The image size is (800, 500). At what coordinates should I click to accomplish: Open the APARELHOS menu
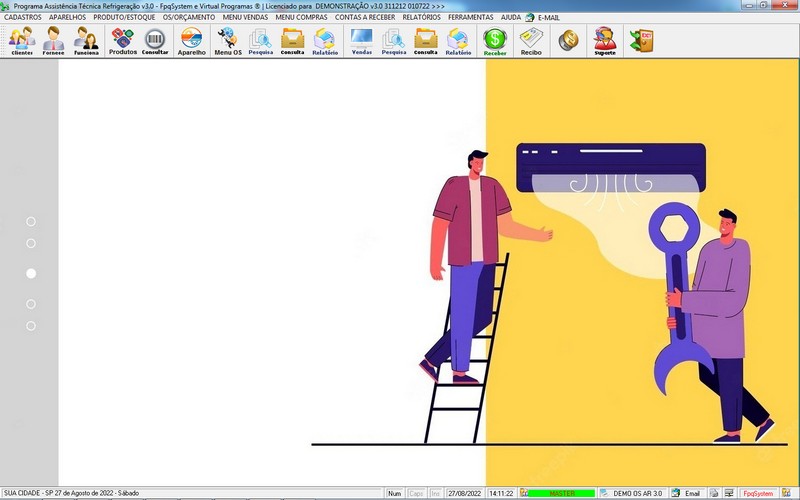pos(67,17)
